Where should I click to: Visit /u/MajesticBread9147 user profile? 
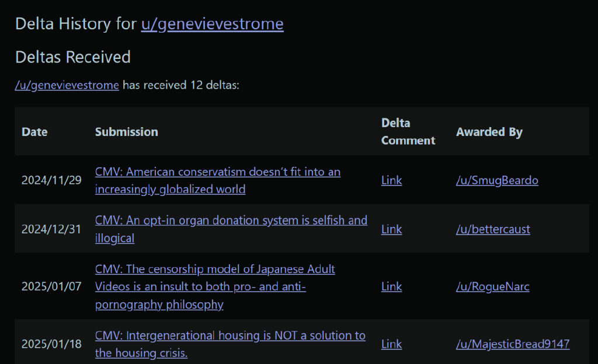[x=512, y=344]
